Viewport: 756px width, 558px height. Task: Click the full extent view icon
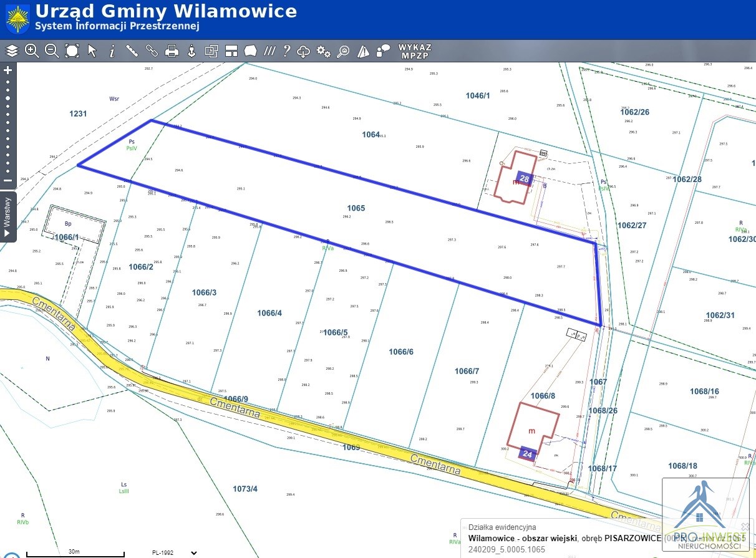click(72, 51)
